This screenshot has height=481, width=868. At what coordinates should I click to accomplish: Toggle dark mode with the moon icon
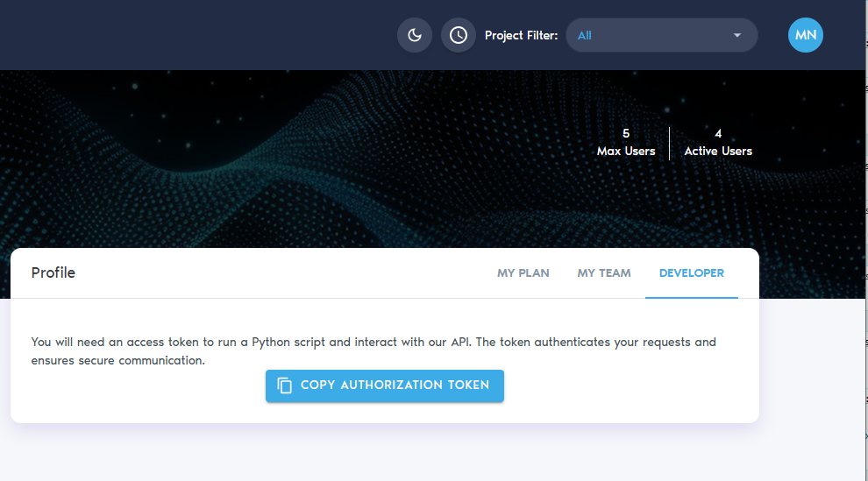pos(415,35)
